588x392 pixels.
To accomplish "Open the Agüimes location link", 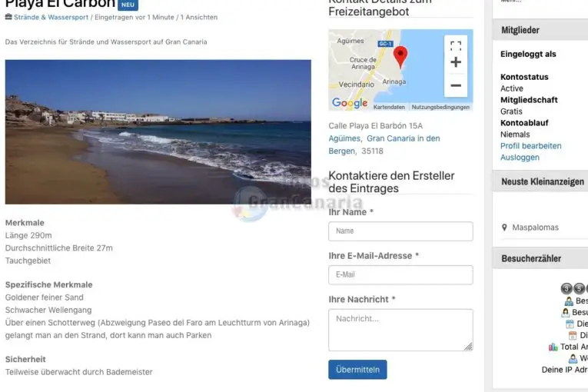I will 344,138.
